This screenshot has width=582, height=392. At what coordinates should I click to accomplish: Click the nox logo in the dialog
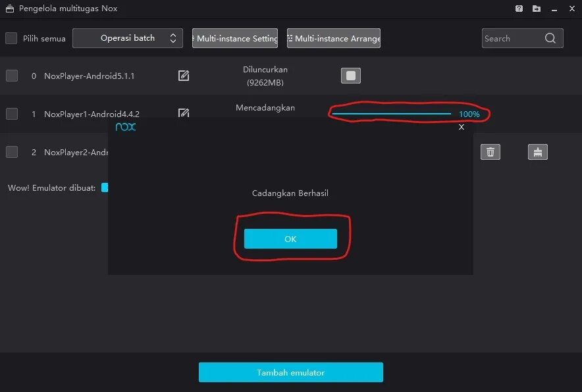126,127
